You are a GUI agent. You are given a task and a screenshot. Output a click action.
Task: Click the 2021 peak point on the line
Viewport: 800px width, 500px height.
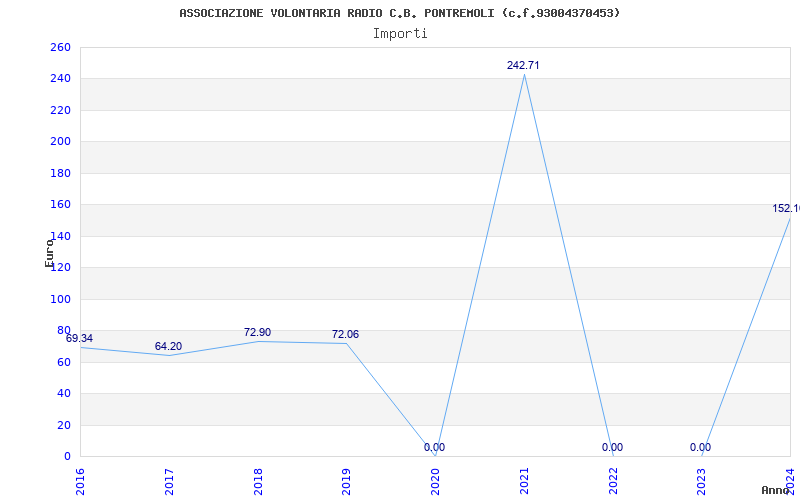524,74
